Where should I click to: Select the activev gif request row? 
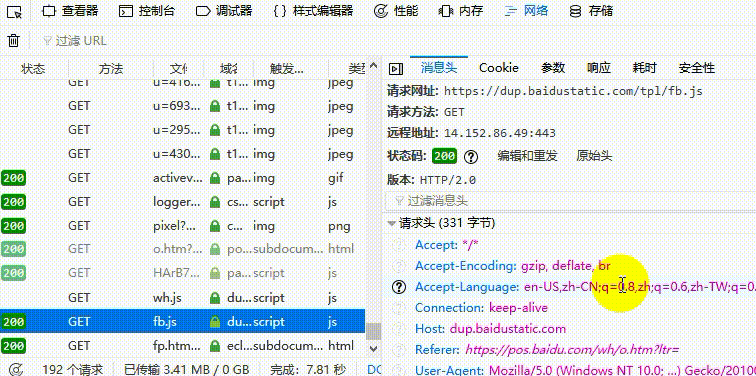[x=182, y=178]
